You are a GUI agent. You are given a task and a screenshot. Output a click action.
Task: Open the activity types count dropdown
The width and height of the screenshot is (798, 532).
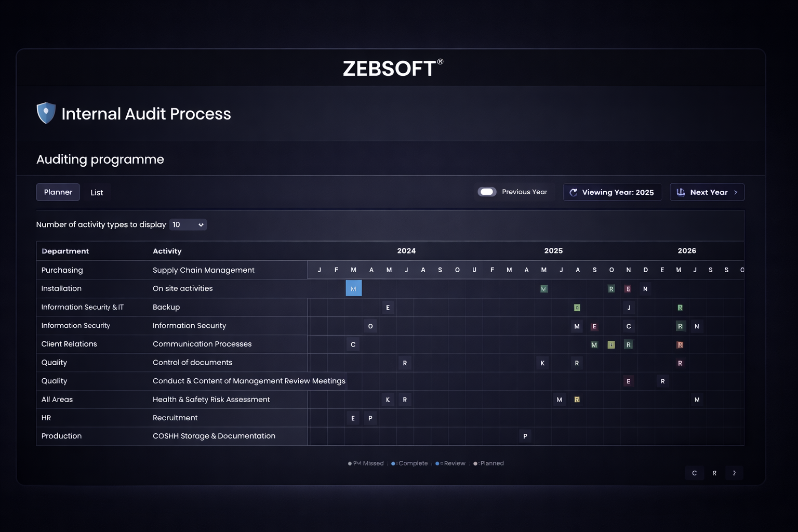188,224
